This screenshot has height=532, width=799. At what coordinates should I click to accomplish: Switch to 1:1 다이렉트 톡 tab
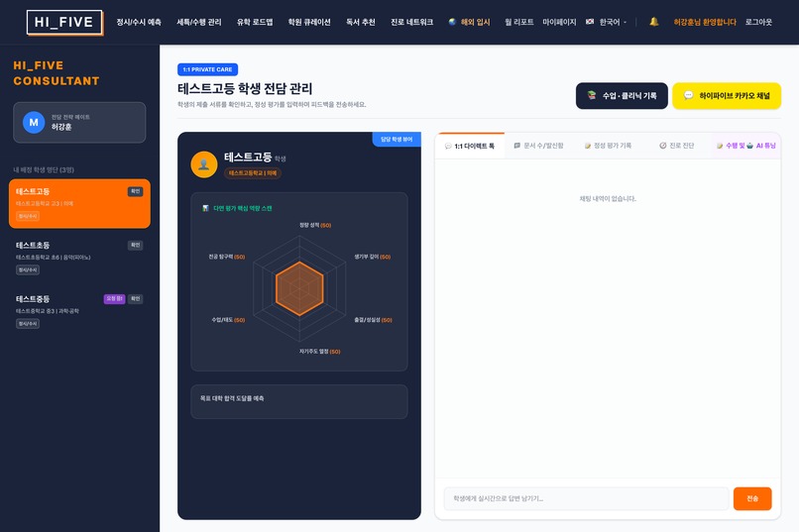[x=469, y=146]
